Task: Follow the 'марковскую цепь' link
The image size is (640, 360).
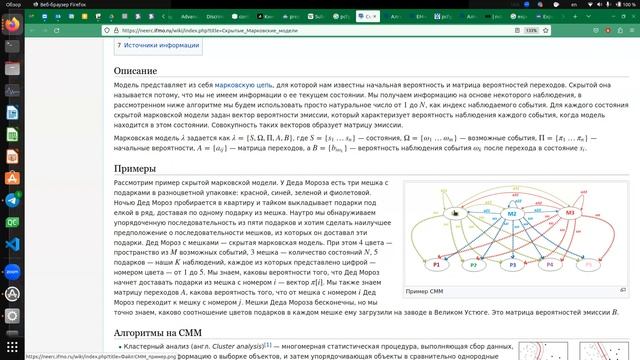Action: click(243, 85)
